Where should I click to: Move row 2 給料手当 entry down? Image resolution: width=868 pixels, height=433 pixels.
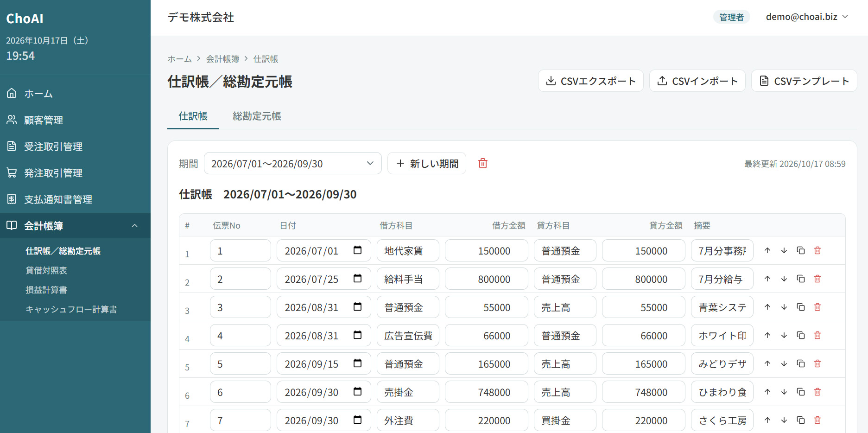coord(784,279)
